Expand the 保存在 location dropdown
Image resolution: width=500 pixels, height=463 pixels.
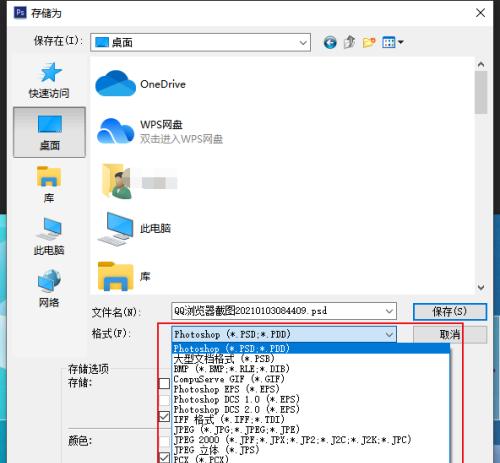[x=303, y=43]
